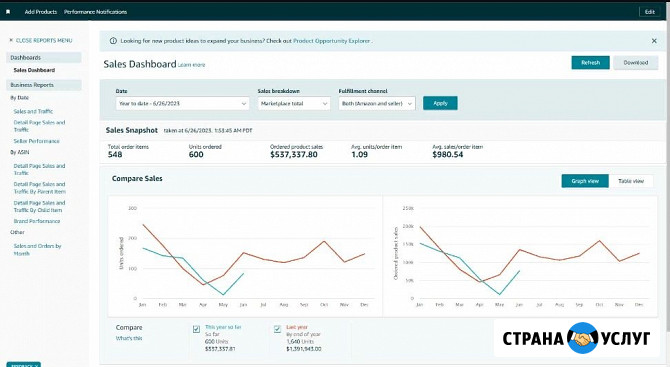This screenshot has width=670, height=367.
Task: Open Brand Performance report
Action: tap(37, 221)
